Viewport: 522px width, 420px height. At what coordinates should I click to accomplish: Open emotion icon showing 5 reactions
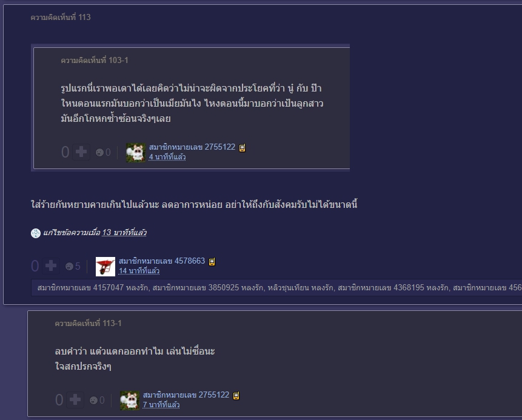point(69,266)
